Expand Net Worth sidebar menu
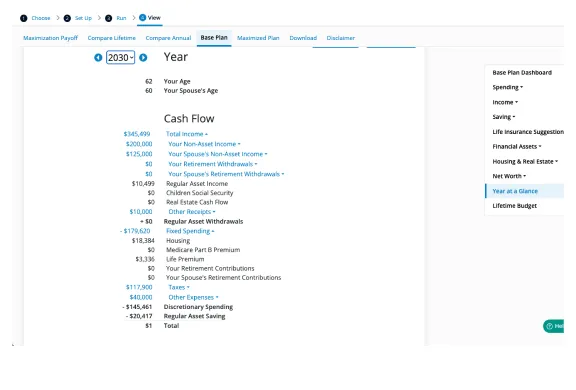 point(509,176)
